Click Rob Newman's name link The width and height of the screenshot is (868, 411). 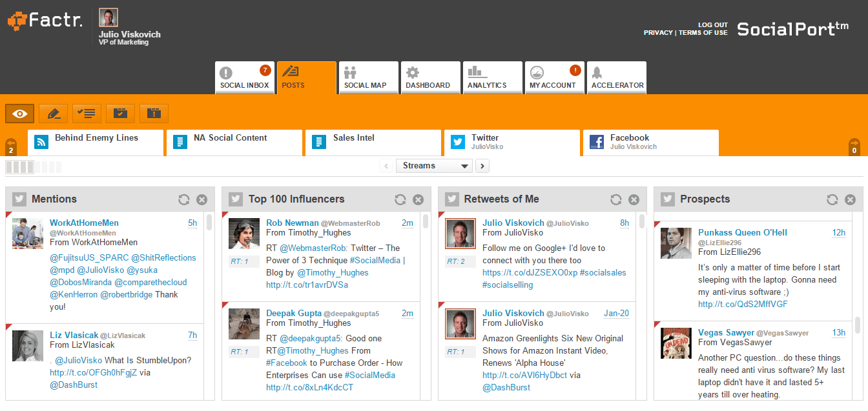(293, 223)
